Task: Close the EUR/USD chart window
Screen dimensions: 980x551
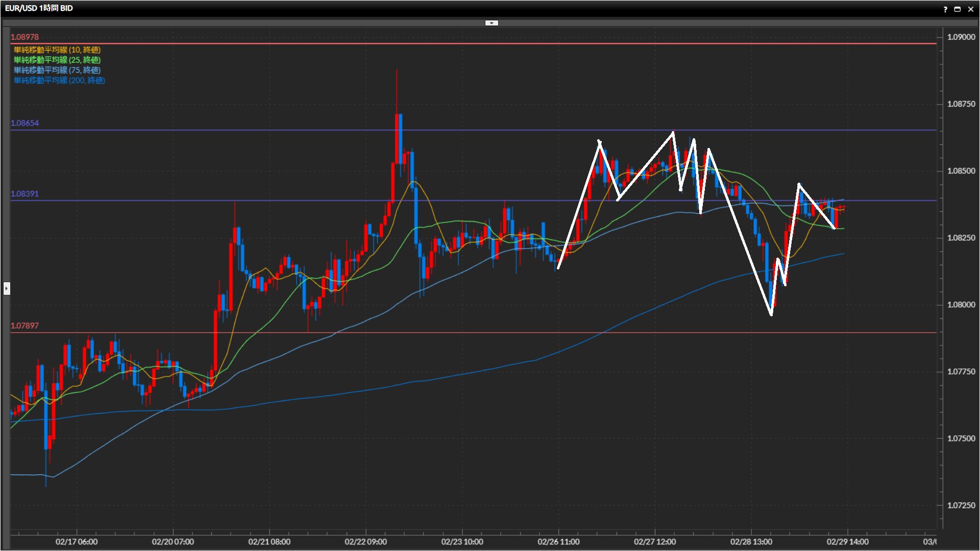Action: (x=970, y=9)
